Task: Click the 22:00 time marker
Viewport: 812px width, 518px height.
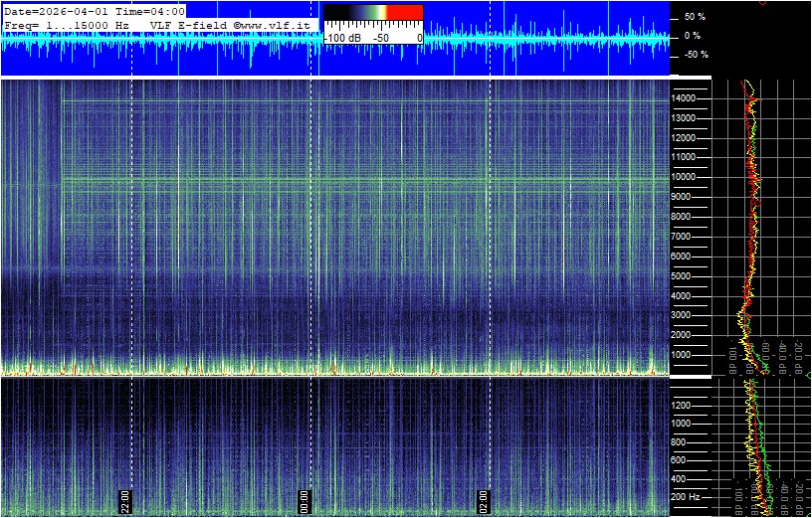Action: tap(126, 501)
